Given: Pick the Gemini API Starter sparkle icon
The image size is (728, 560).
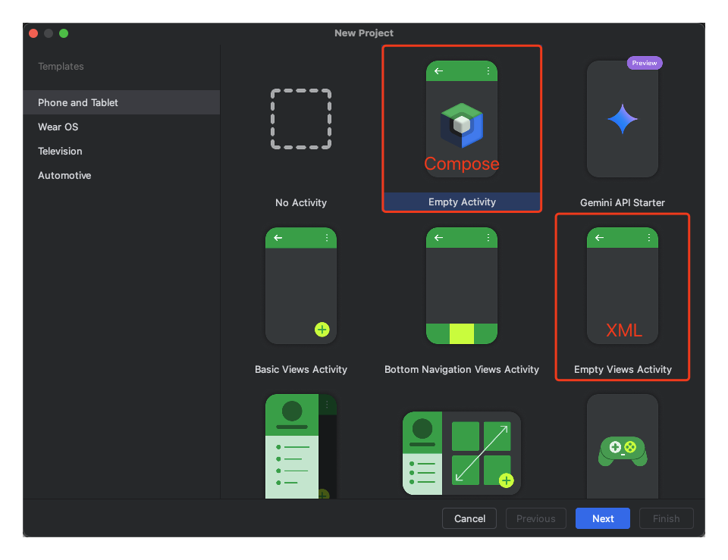Looking at the screenshot, I should 622,119.
